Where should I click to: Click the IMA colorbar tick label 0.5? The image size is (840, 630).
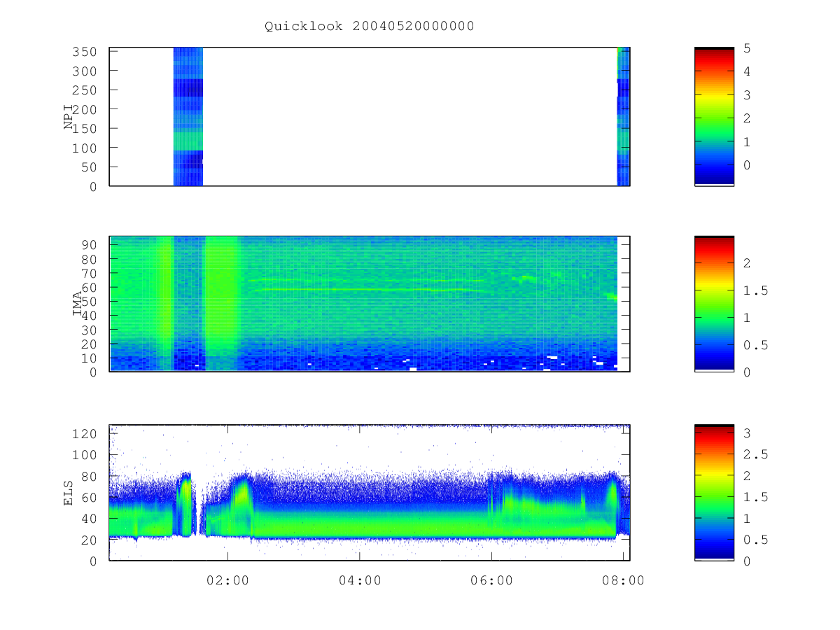(755, 345)
